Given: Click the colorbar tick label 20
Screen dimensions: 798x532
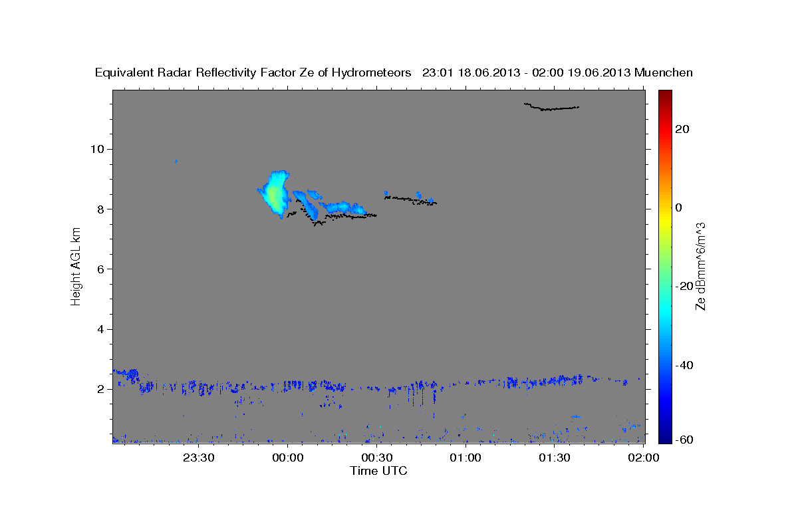Looking at the screenshot, I should coord(682,129).
